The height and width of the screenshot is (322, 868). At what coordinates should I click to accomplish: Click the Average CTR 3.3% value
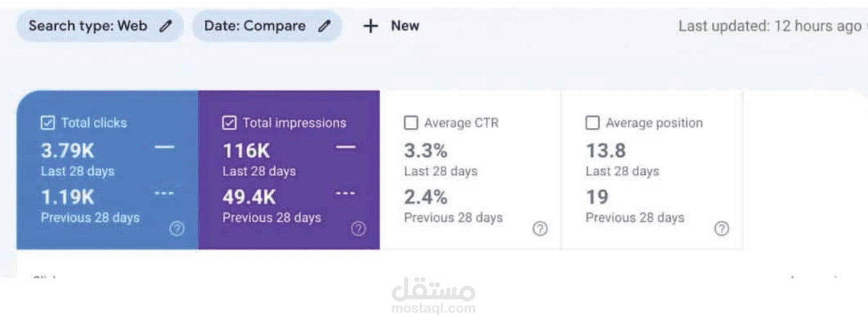[x=425, y=151]
